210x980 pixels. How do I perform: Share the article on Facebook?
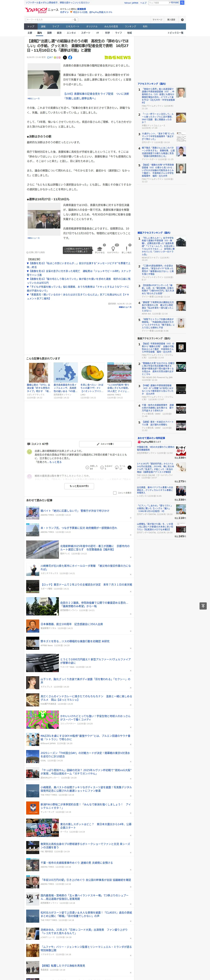70,57
